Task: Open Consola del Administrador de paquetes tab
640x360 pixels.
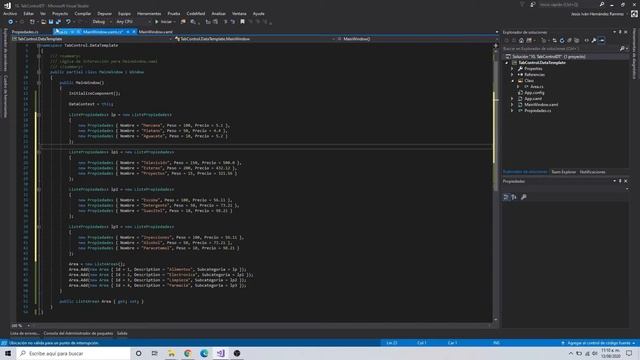Action: tap(78, 333)
